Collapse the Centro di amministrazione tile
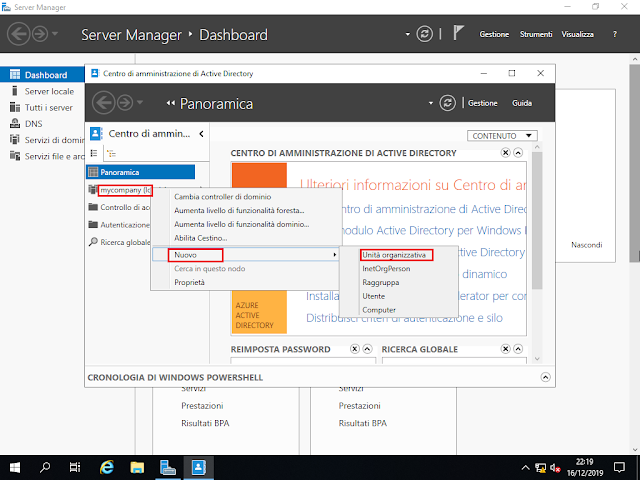640x480 pixels. pyautogui.click(x=518, y=153)
